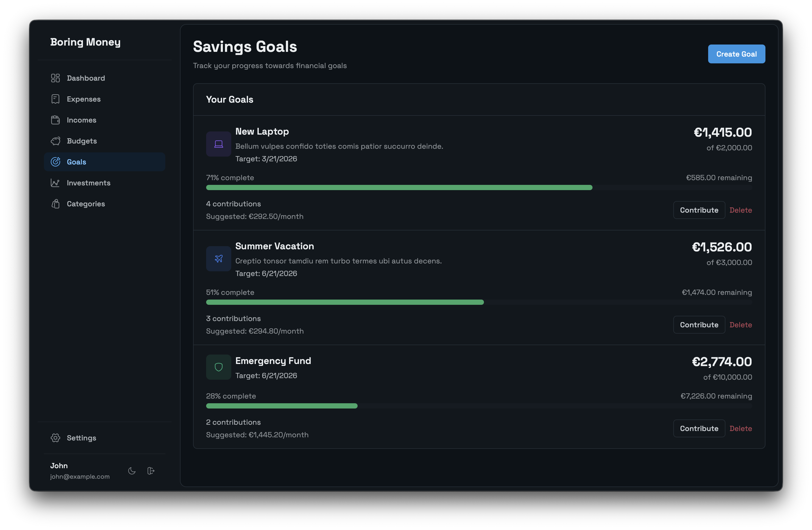
Task: Click the Summer Vacation airplane icon
Action: (x=218, y=259)
